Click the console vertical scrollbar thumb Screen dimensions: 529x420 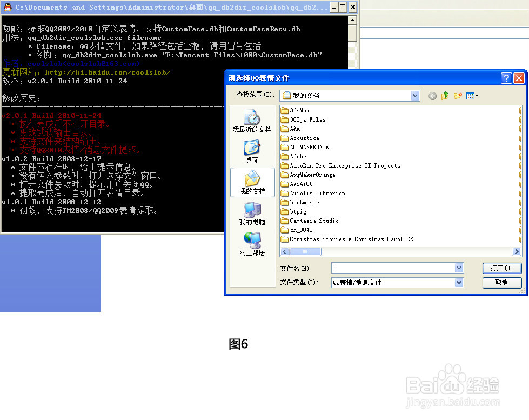click(352, 33)
